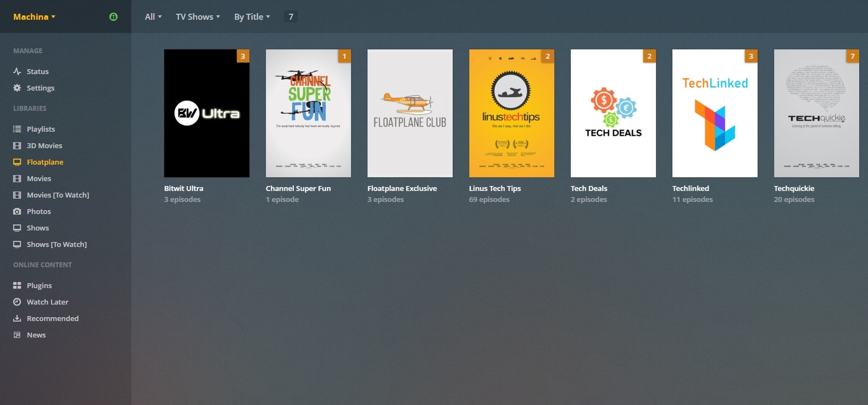Click the Movies film icon
The height and width of the screenshot is (405, 868).
17,178
